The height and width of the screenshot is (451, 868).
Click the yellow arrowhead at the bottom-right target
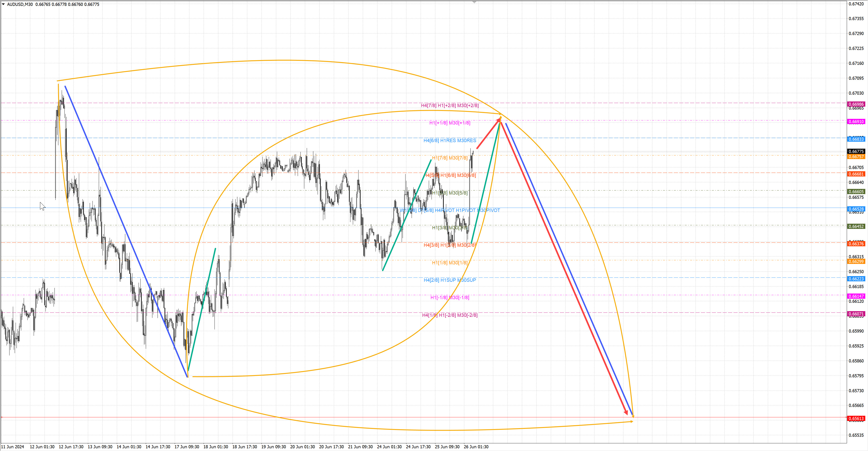coord(633,417)
